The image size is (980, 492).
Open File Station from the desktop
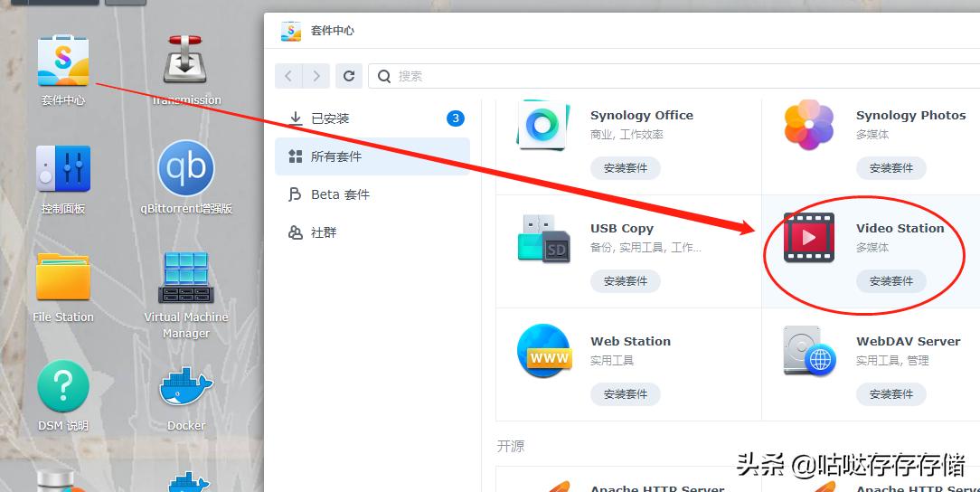point(63,277)
